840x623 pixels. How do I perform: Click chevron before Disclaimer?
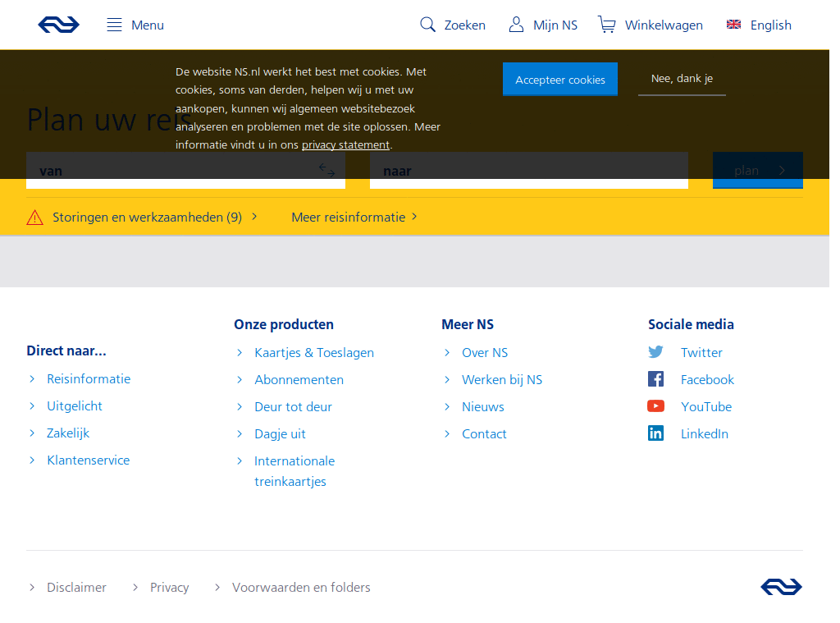click(32, 588)
